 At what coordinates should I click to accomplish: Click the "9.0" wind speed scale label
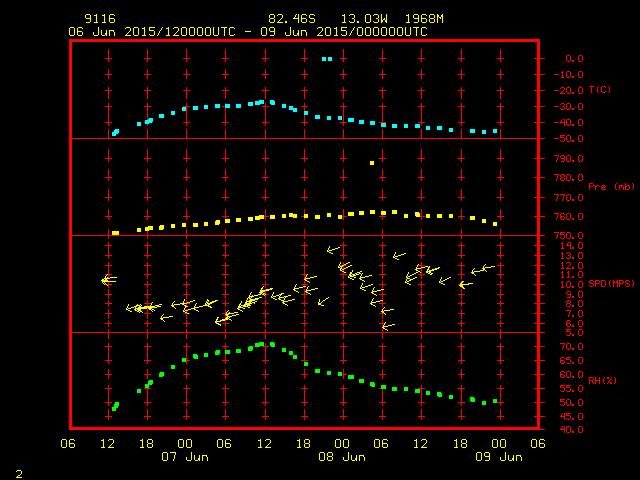pos(574,295)
